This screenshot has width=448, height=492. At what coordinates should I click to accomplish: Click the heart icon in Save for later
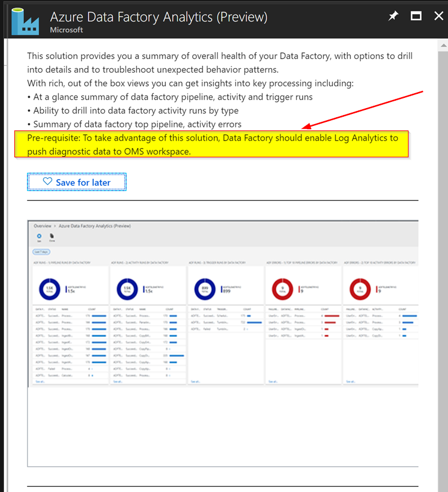pos(47,181)
